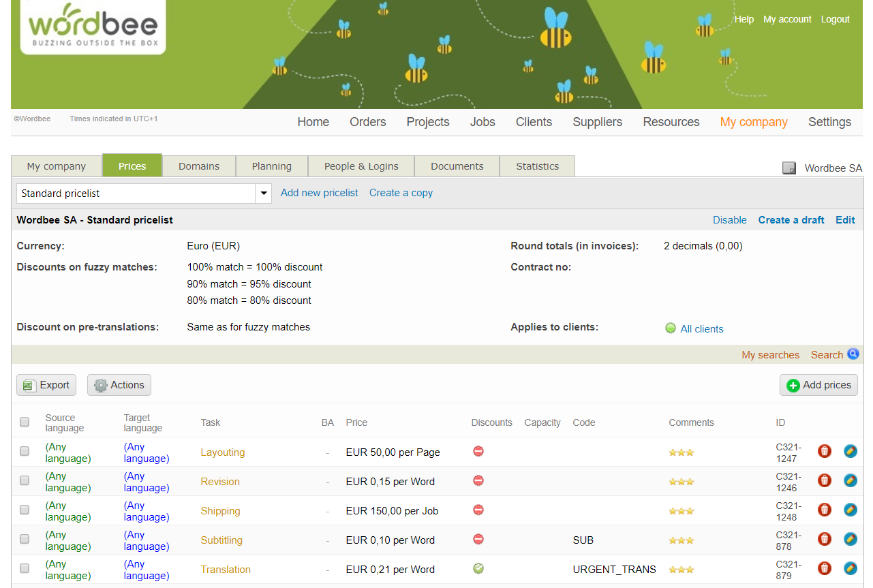Click the red no-discount icon for Subtitling

point(478,539)
